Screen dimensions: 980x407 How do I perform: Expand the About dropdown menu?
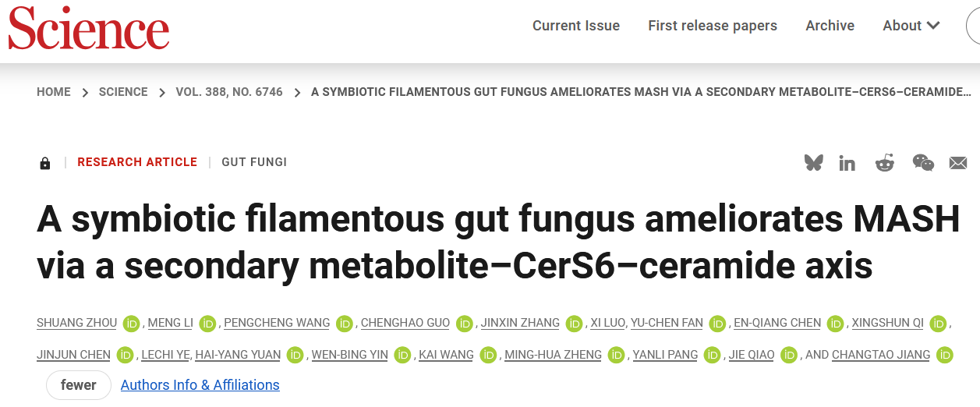point(911,26)
